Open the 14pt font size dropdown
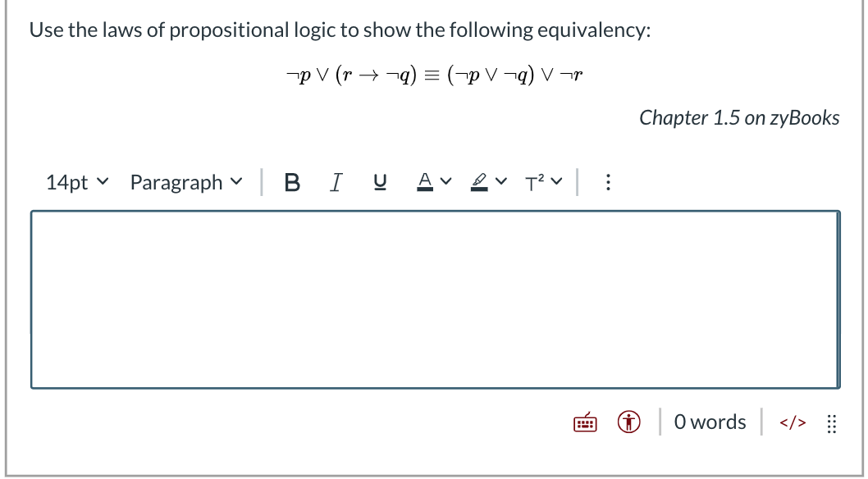This screenshot has width=868, height=479. [x=77, y=182]
